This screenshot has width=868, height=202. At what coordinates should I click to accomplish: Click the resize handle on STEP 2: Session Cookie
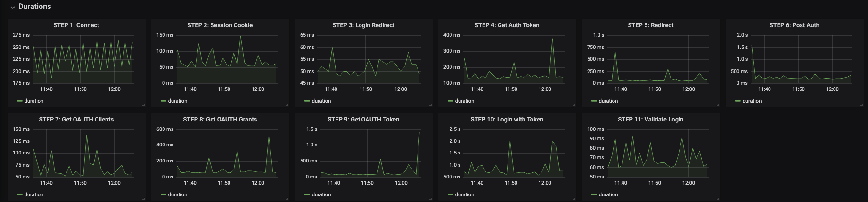pos(287,105)
